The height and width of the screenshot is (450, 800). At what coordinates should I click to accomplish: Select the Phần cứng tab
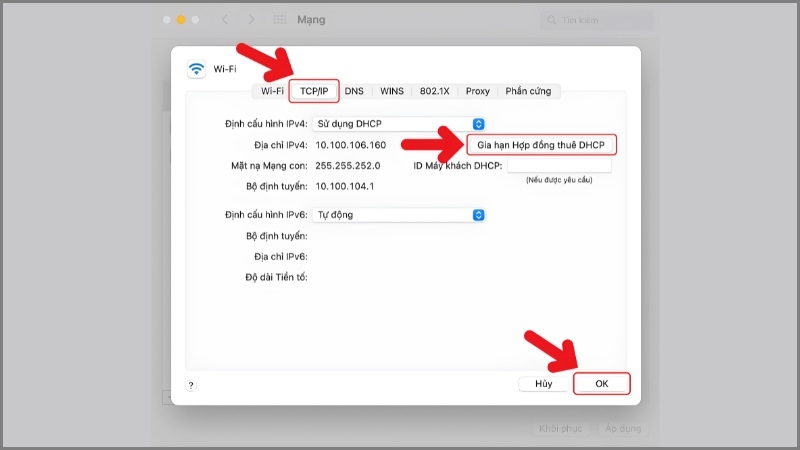[528, 91]
